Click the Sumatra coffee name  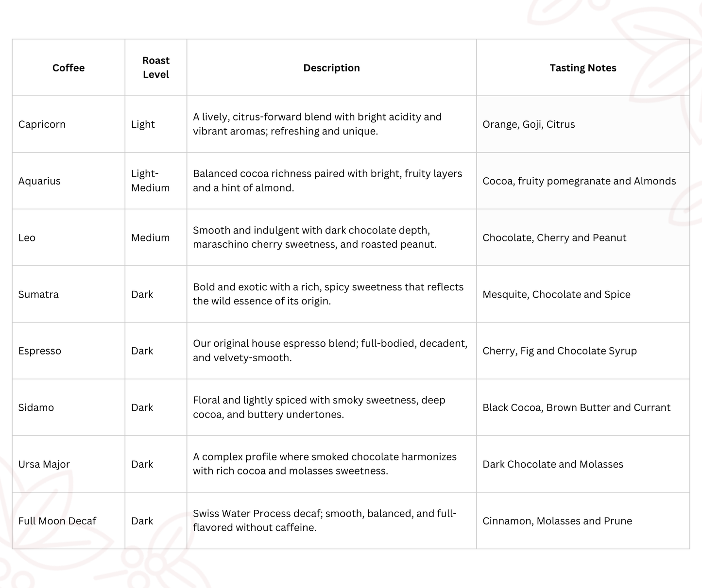(x=38, y=294)
